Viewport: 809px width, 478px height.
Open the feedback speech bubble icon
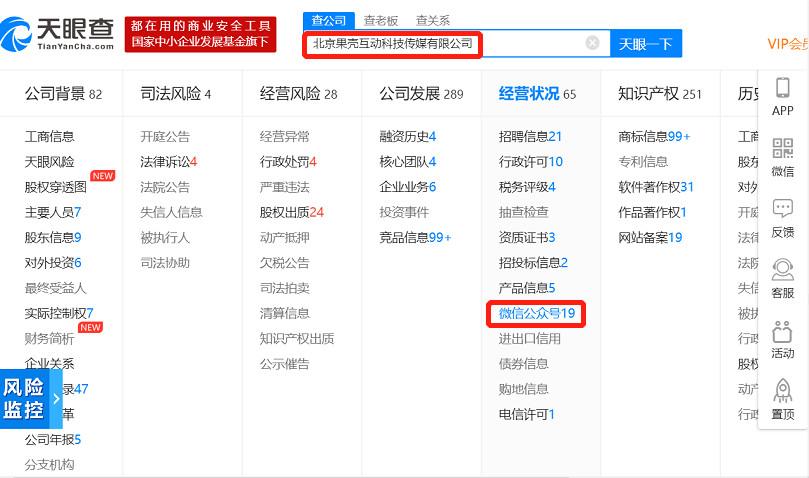(783, 209)
